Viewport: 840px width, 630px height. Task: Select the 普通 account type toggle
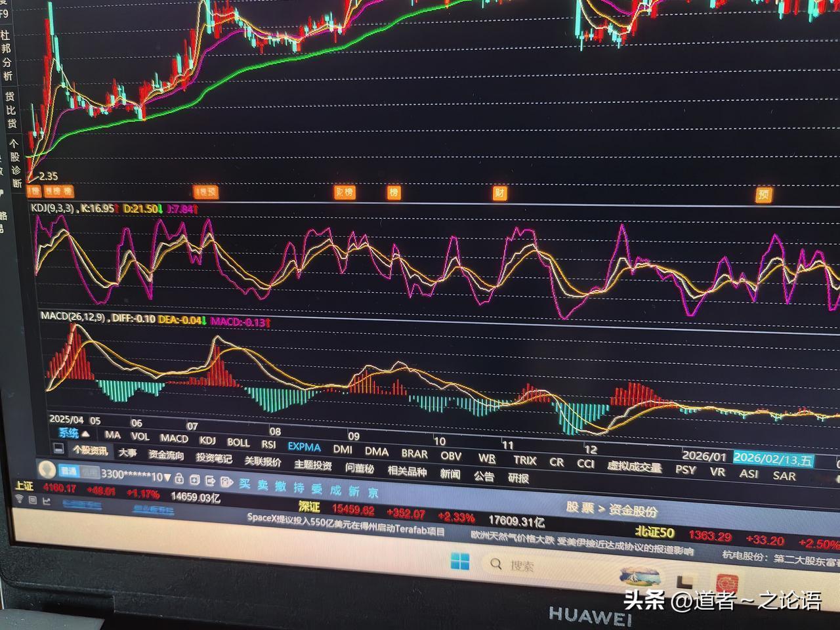tap(68, 471)
